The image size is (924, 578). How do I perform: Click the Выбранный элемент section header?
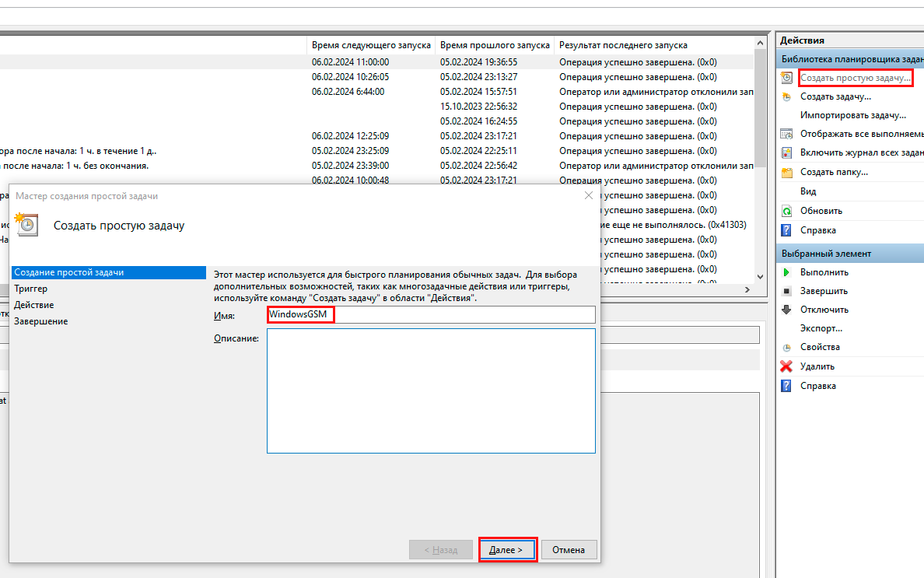(x=851, y=254)
